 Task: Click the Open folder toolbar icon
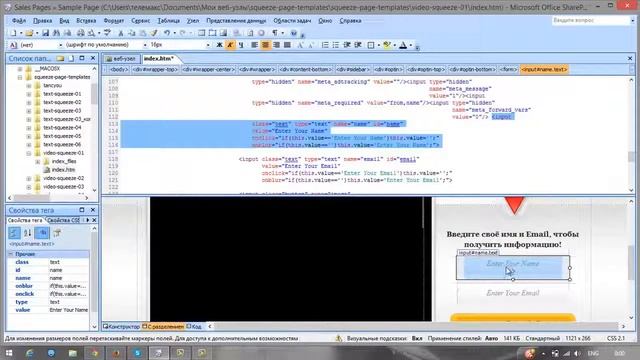29,33
